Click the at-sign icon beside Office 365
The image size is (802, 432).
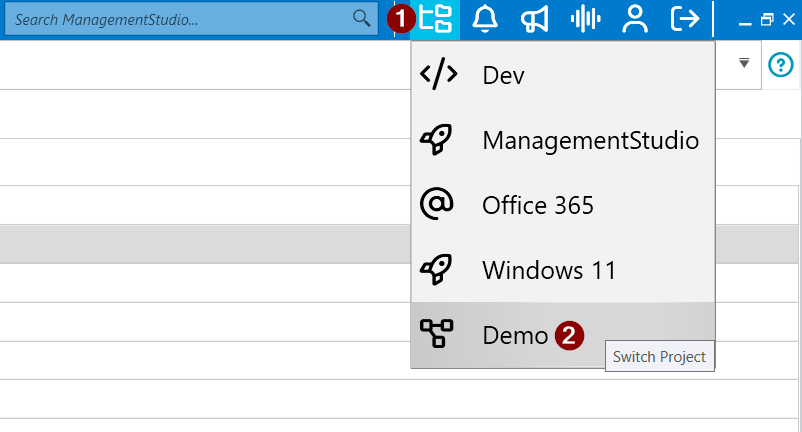436,203
